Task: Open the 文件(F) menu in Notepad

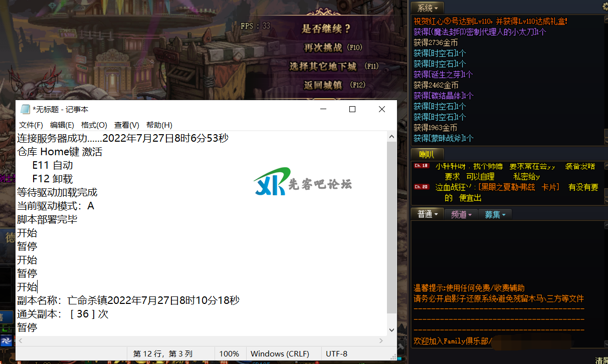Action: (x=30, y=125)
